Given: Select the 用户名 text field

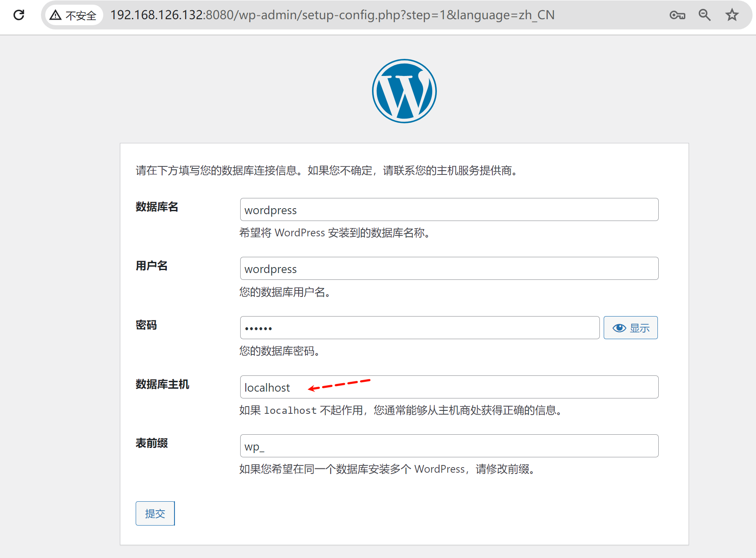Looking at the screenshot, I should (x=449, y=268).
